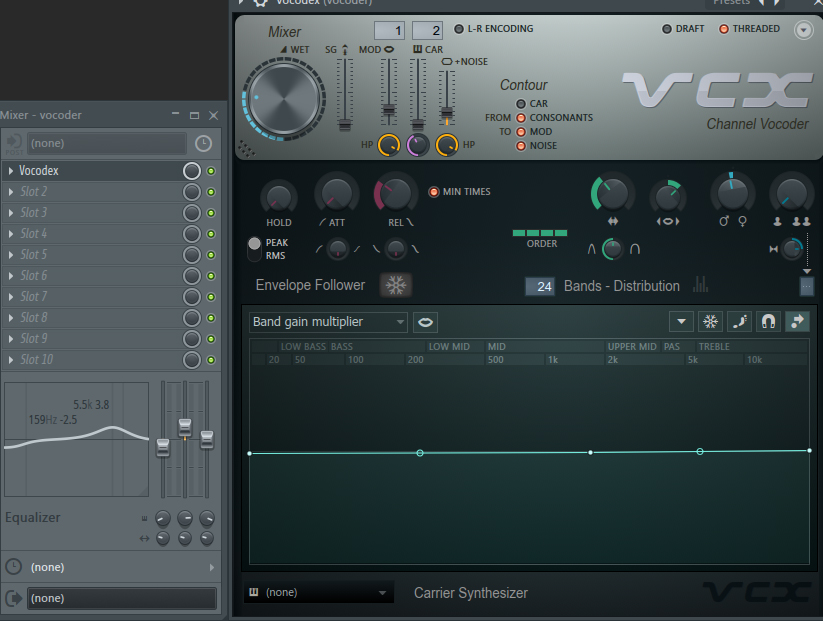Adjust the REL release knob
The image size is (823, 621).
click(395, 193)
